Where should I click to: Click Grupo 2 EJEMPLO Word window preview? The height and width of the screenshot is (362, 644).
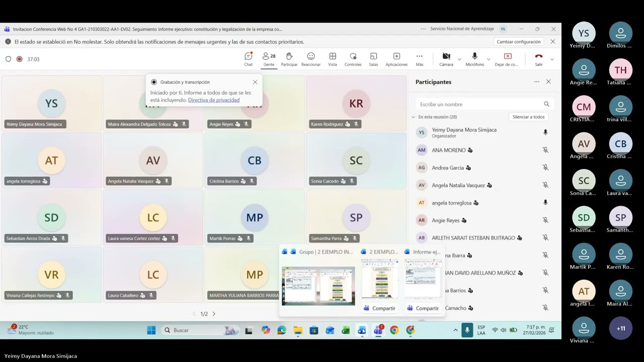[x=318, y=286]
